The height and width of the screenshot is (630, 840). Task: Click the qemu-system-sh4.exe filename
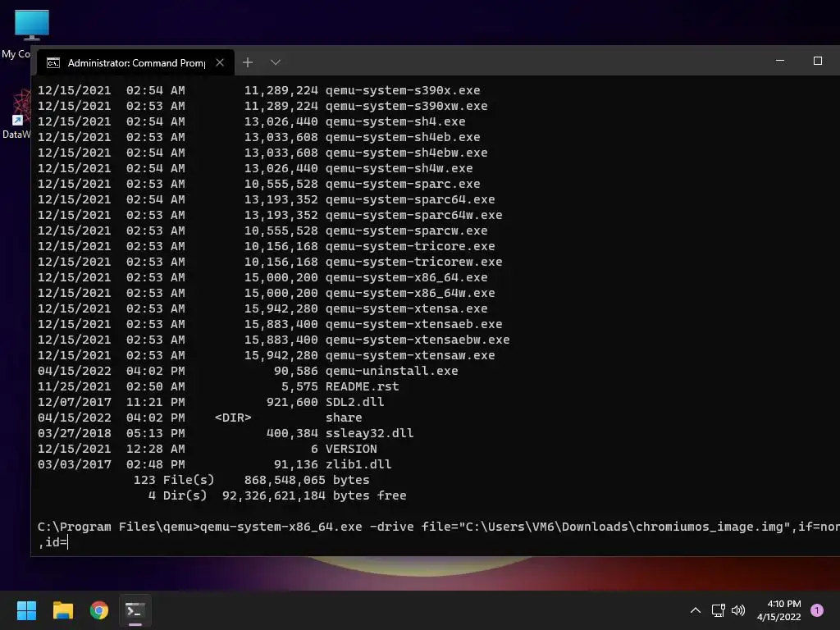(395, 121)
